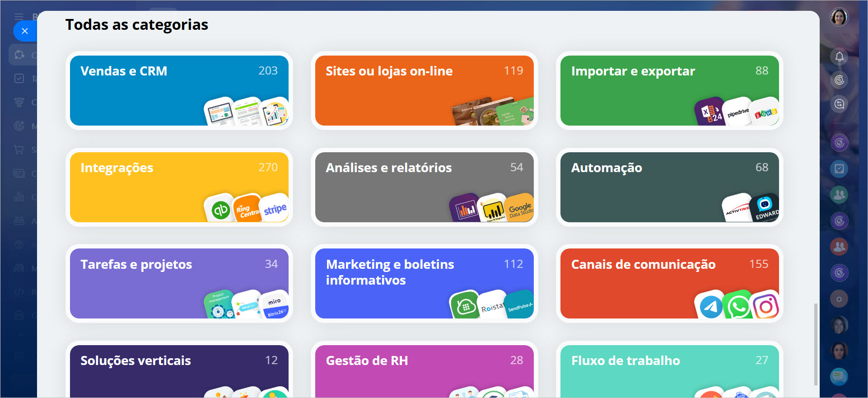Open the chat bubble icon at sidebar bottom
This screenshot has width=868, height=398.
[x=839, y=376]
